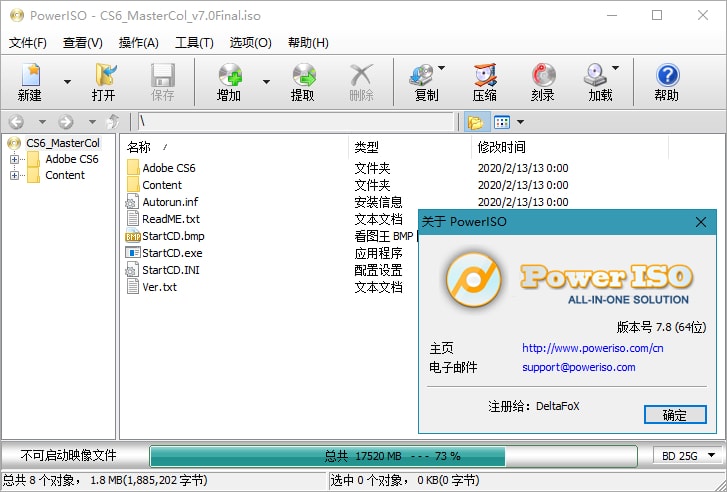This screenshot has height=492, width=727.
Task: Click the PowerISO disc logo in dialog
Action: click(x=474, y=280)
